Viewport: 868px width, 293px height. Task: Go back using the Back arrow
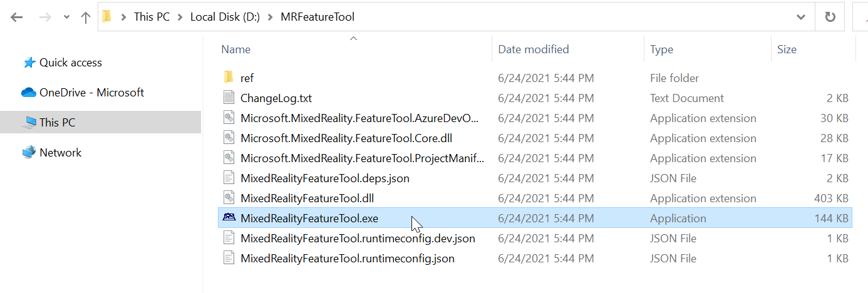(x=17, y=18)
